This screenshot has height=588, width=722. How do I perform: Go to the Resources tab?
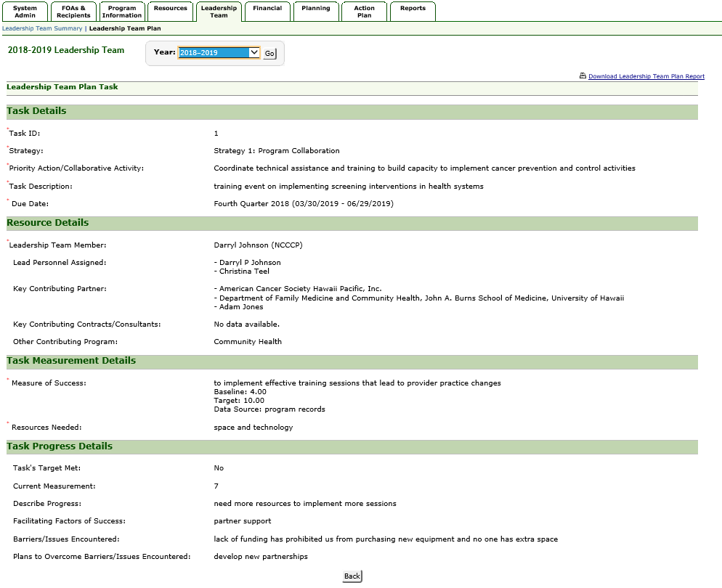tap(171, 9)
